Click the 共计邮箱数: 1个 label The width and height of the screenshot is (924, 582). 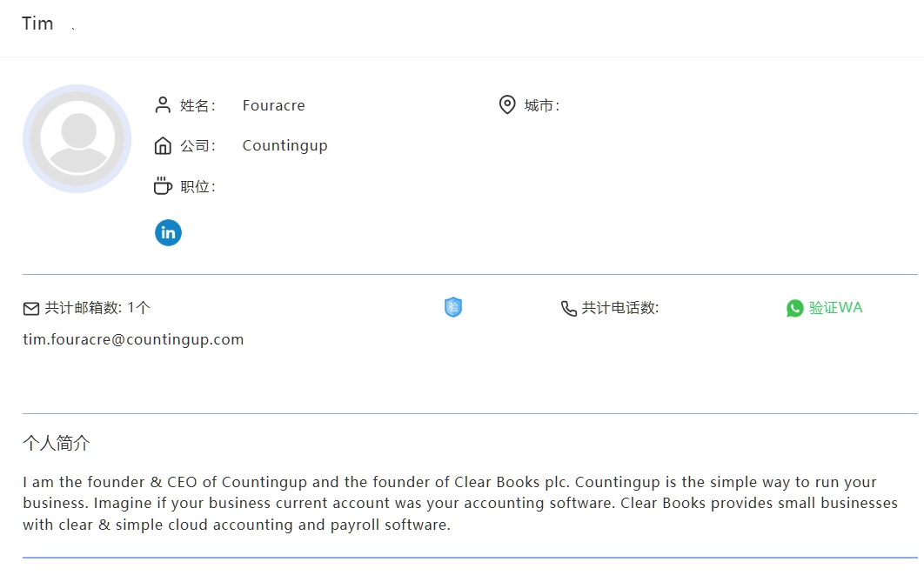[x=97, y=307]
